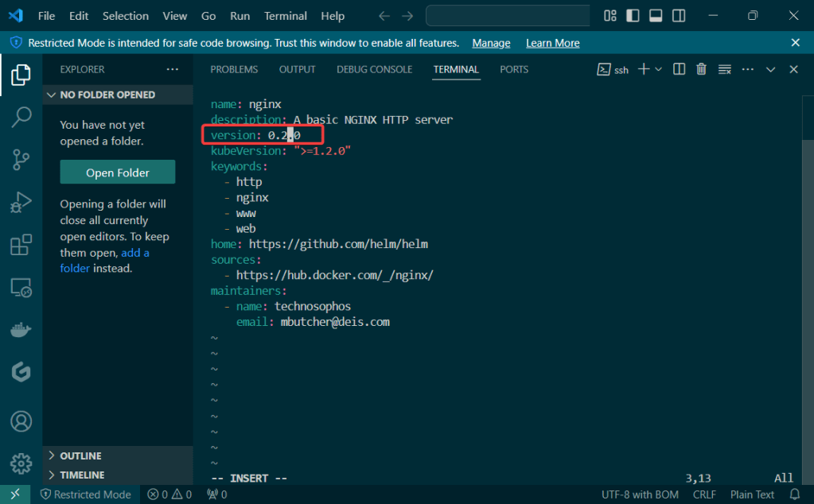Open the Search view in activity bar

coord(21,117)
